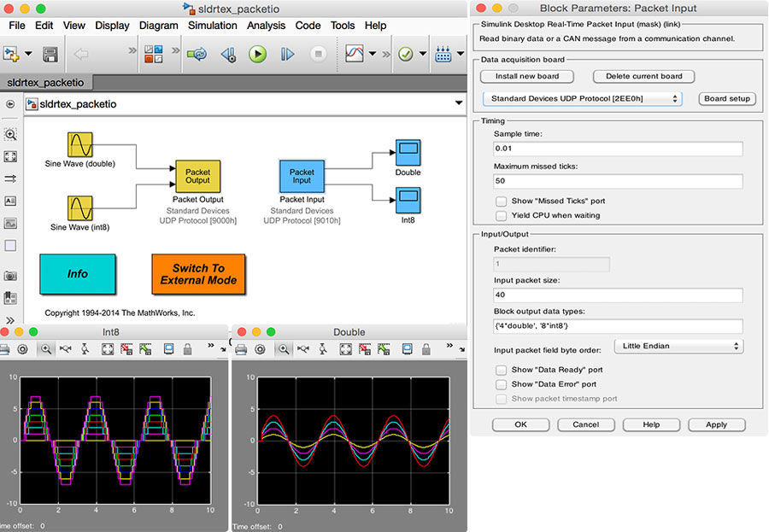Screen dimensions: 769x532
Task: Click the Install new board button
Action: point(526,76)
